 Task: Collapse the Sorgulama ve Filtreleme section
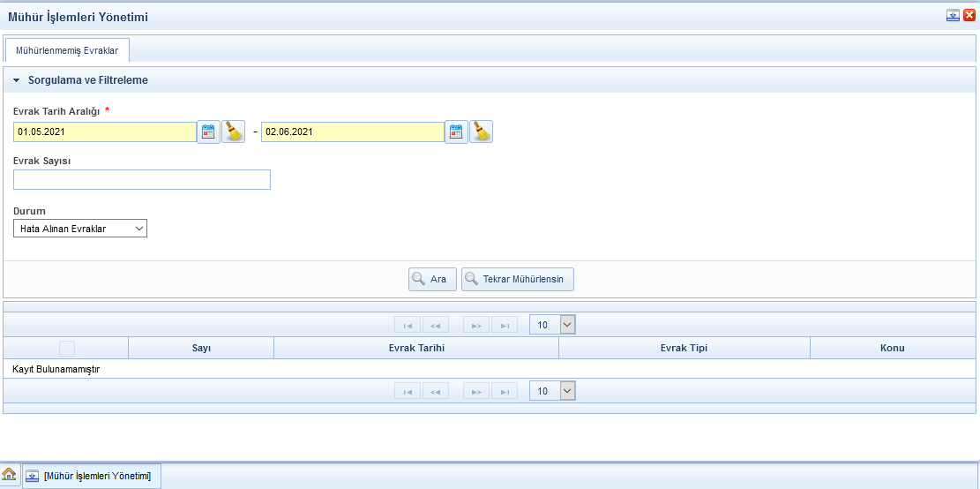16,80
